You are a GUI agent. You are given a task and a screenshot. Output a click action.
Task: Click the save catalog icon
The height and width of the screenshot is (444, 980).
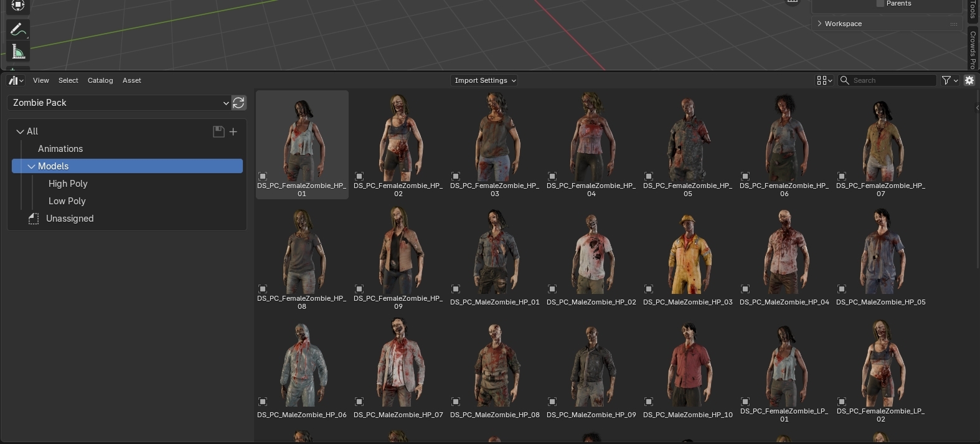tap(218, 131)
